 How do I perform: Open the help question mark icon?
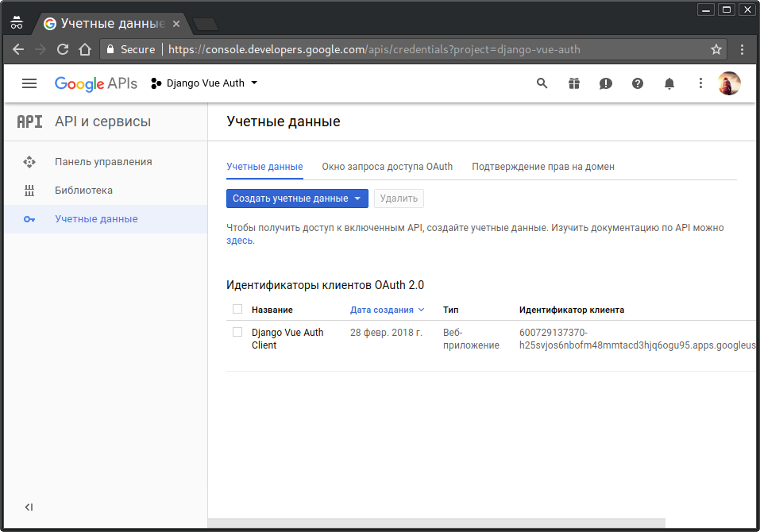638,83
